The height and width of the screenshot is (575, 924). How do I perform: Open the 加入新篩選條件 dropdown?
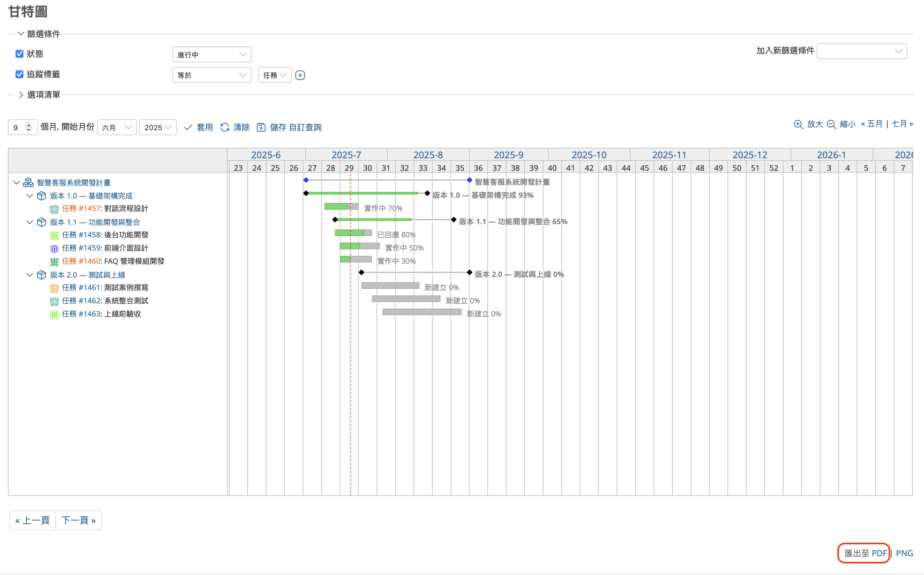pyautogui.click(x=862, y=51)
